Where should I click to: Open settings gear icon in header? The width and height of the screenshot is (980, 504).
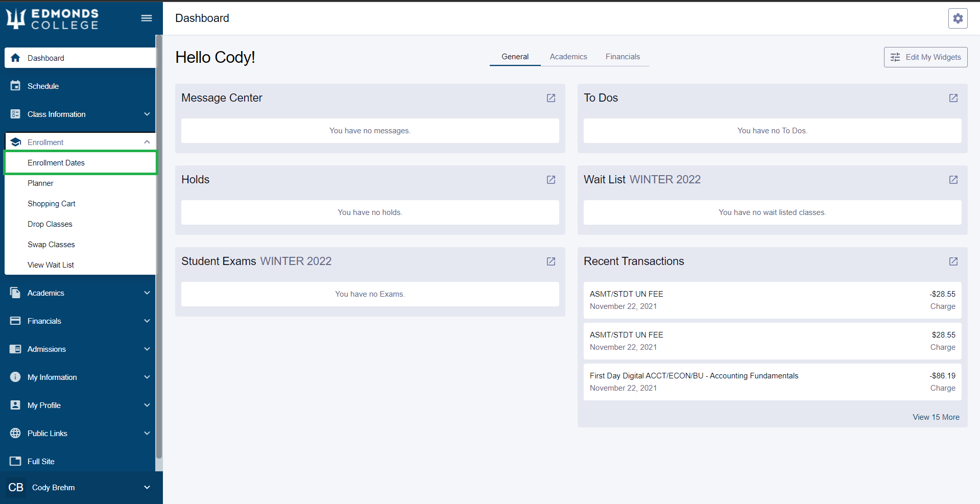coord(958,18)
